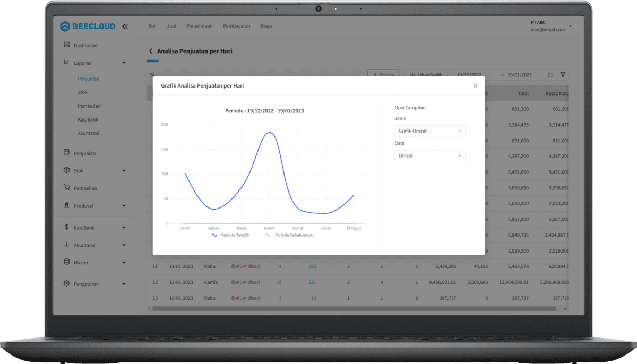Open the Jenis dropdown showing Grafik Omzet
Viewport: 637px width, 364px height.
430,131
